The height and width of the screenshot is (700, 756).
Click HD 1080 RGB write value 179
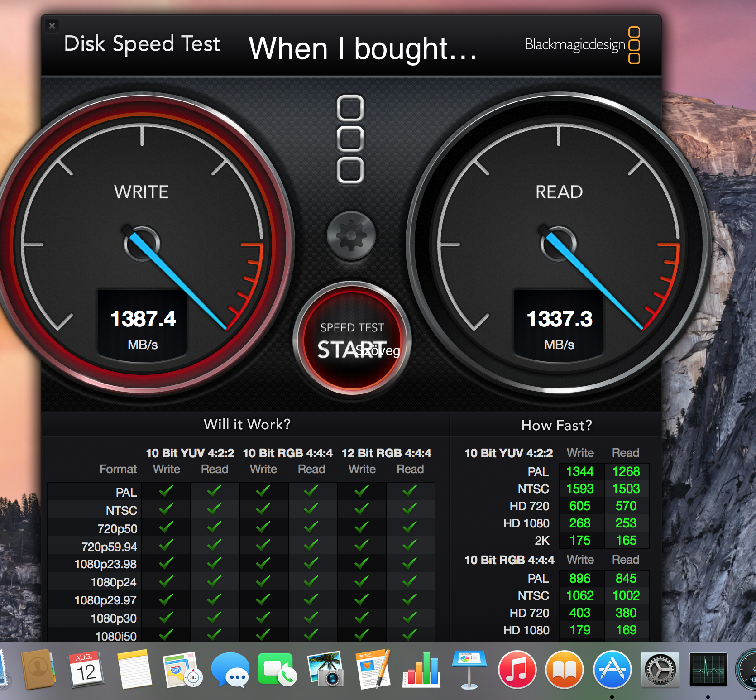click(580, 630)
